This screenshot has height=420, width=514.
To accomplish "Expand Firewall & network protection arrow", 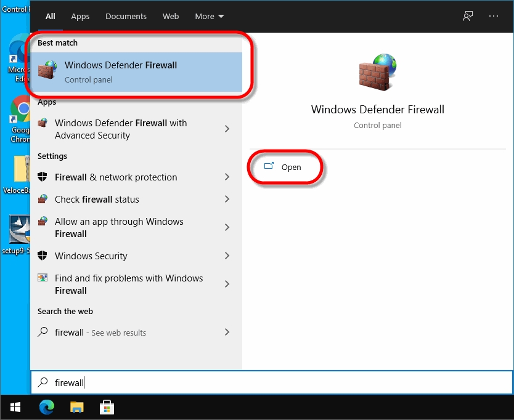I will [x=227, y=177].
